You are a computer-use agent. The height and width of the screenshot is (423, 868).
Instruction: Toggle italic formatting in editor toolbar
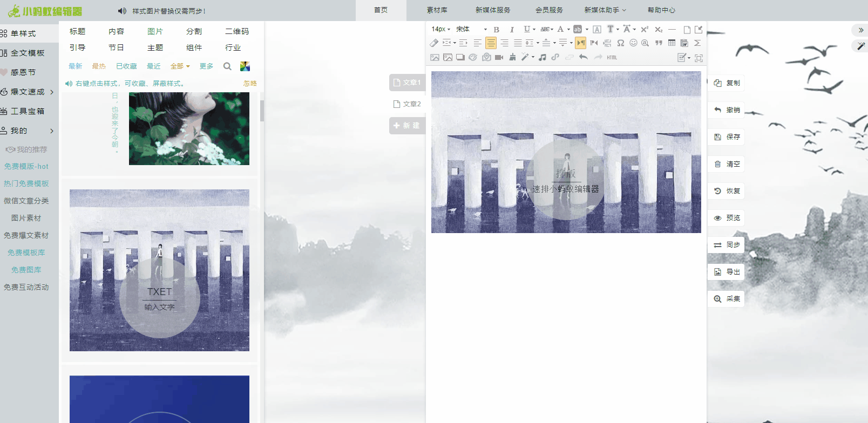pyautogui.click(x=512, y=29)
